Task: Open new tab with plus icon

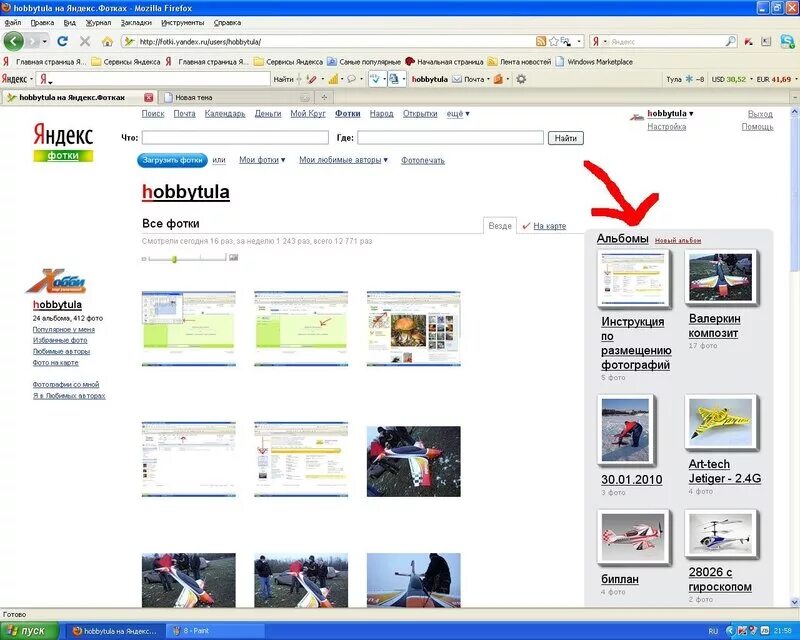Action: click(x=323, y=97)
